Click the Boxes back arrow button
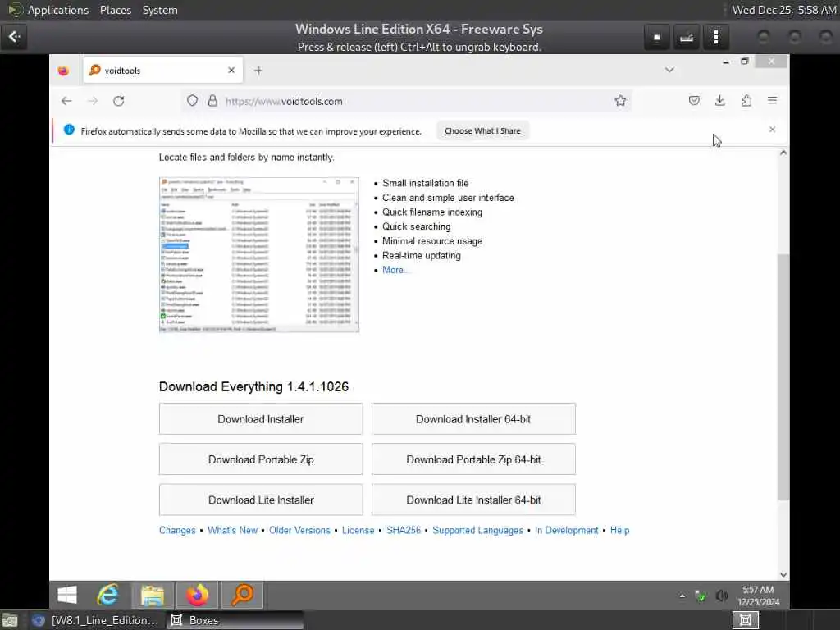 coord(14,36)
